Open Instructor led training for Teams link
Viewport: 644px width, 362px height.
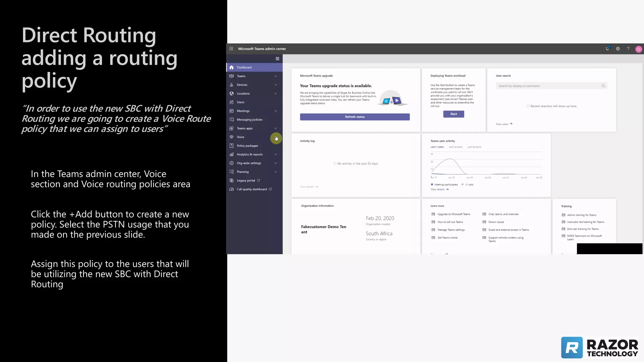click(x=586, y=222)
